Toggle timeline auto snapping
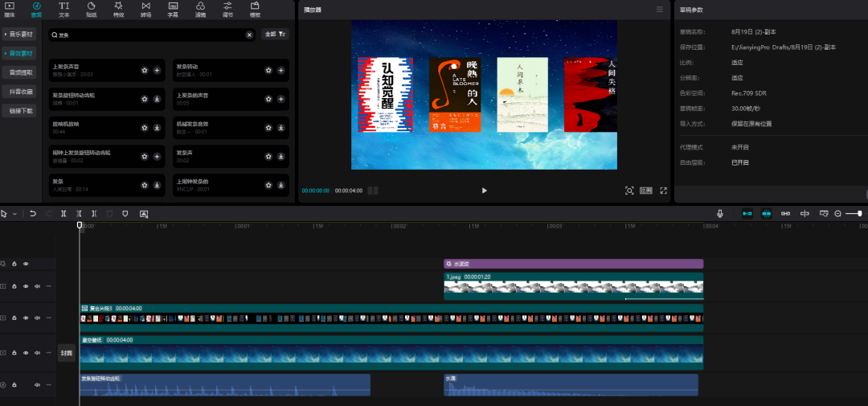 (x=766, y=213)
